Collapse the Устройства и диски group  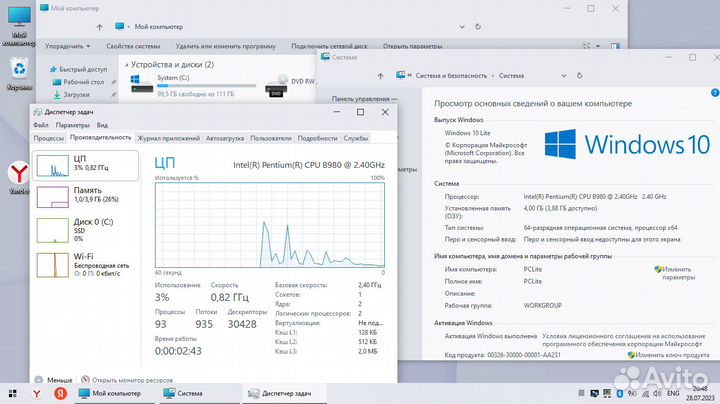[127, 65]
